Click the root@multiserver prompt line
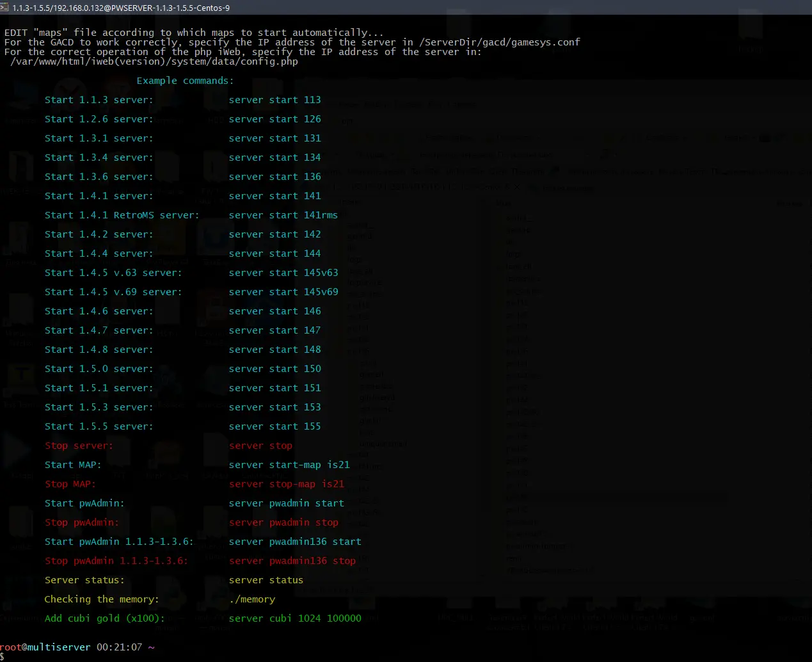812x662 pixels. (x=77, y=647)
